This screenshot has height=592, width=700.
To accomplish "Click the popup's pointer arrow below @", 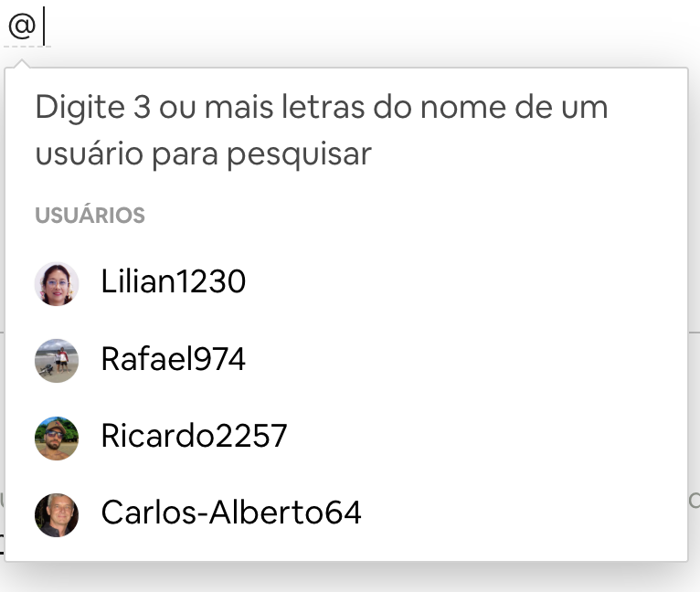I will coord(22,63).
